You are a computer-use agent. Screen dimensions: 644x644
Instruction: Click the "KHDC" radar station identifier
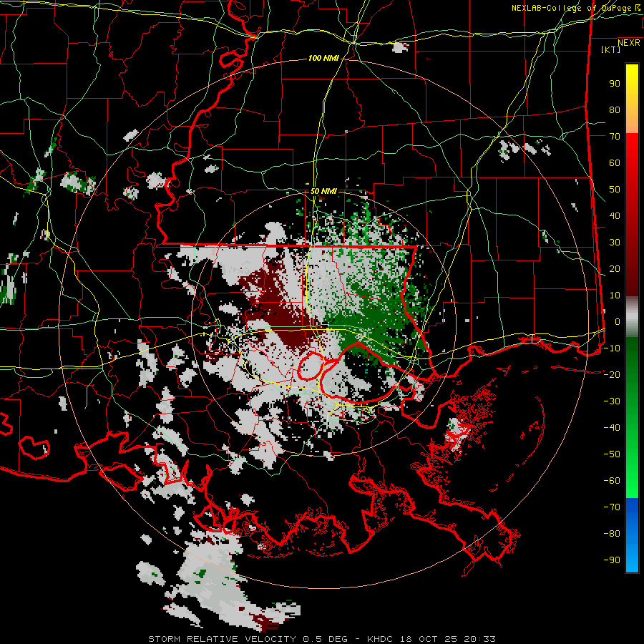click(380, 639)
